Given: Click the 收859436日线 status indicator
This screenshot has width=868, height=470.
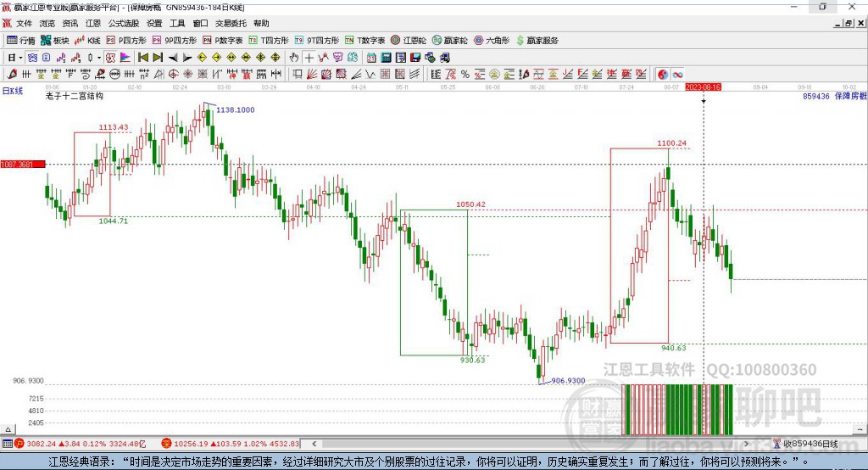Looking at the screenshot, I should 805,444.
